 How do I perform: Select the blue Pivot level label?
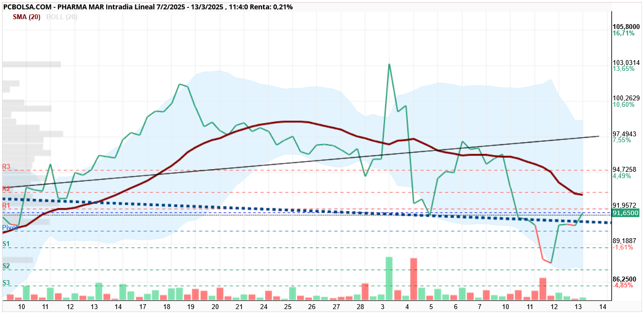click(x=10, y=227)
